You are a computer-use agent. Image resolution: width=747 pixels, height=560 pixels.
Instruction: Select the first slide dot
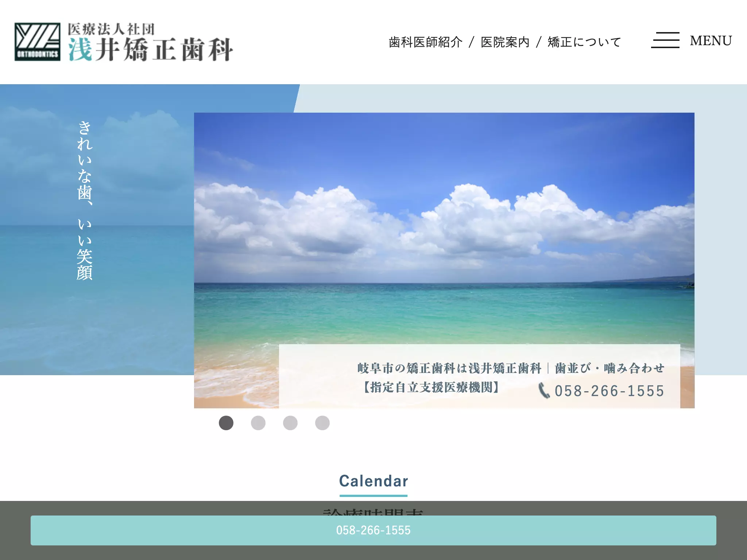point(226,423)
